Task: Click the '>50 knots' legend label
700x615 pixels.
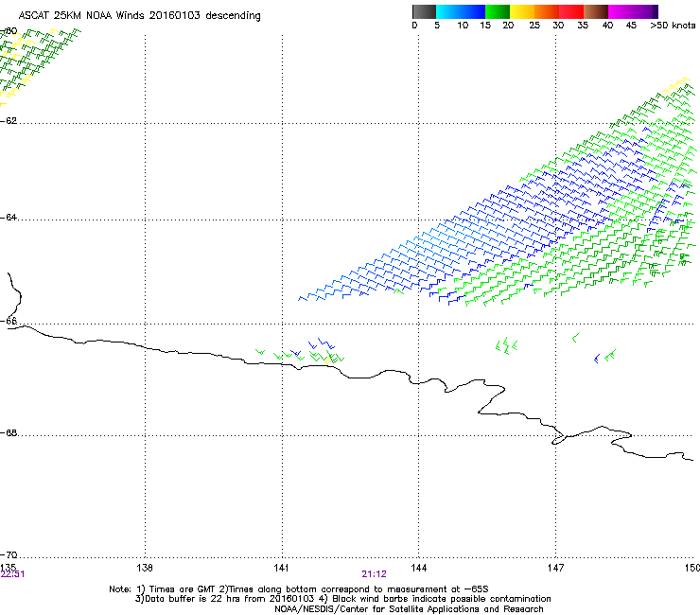Action: point(673,26)
